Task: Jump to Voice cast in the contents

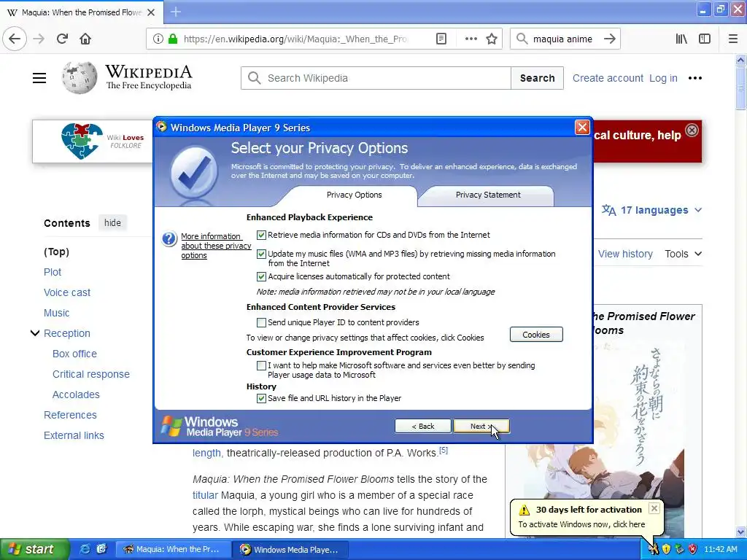Action: click(x=66, y=292)
